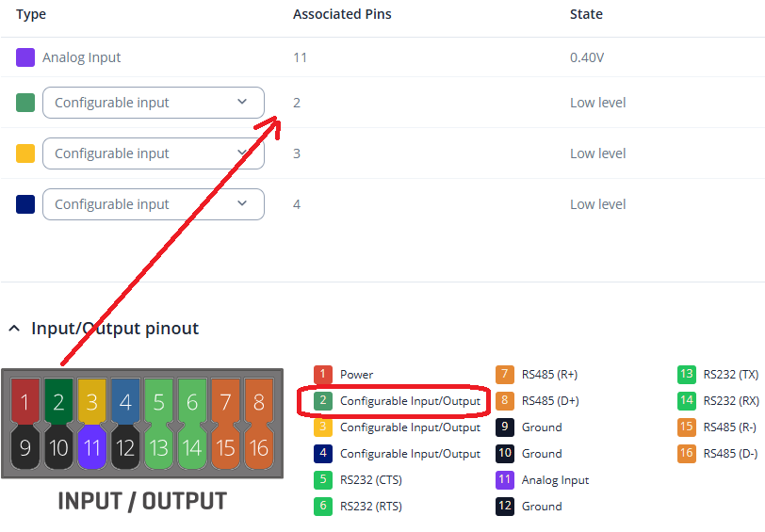
Task: Click the RS232 (CTS) pin 5 legend icon
Action: click(323, 480)
